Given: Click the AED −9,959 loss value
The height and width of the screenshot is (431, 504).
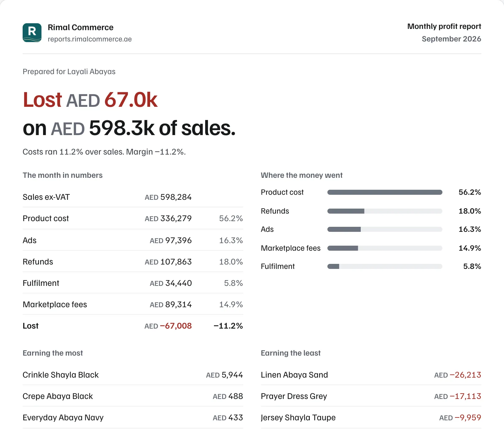Looking at the screenshot, I should [x=460, y=418].
